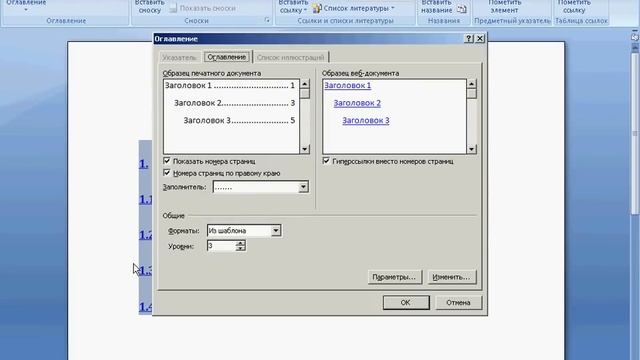Open the Оглавление ribbon button
The image size is (640, 360).
(26, 6)
